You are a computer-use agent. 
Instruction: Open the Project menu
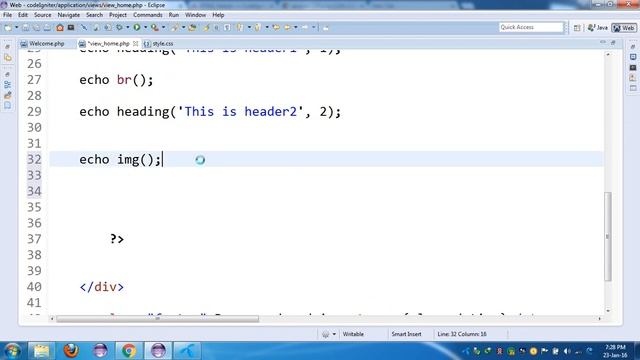[x=118, y=15]
